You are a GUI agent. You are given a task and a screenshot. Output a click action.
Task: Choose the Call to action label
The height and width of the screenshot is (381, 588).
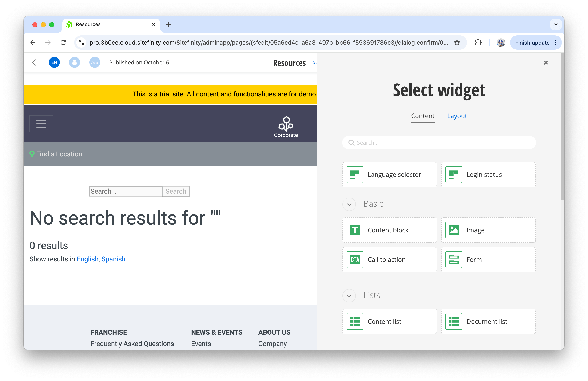click(387, 260)
